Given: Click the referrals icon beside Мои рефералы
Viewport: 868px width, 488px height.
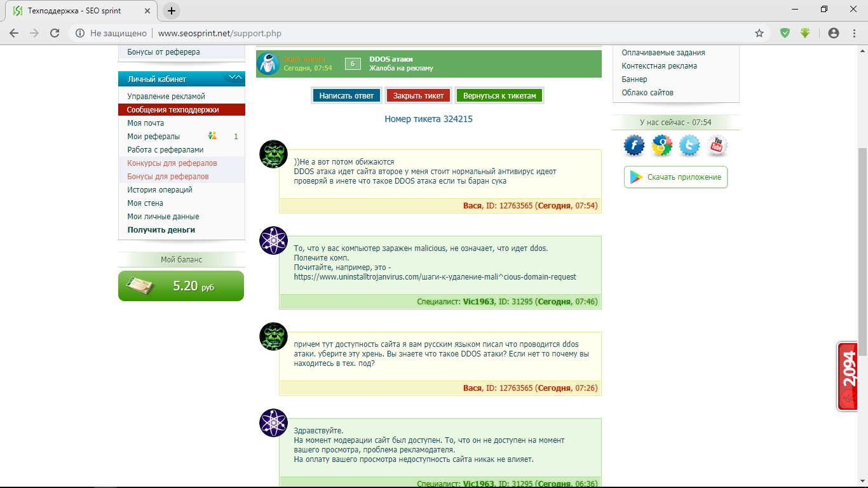Looking at the screenshot, I should click(212, 136).
